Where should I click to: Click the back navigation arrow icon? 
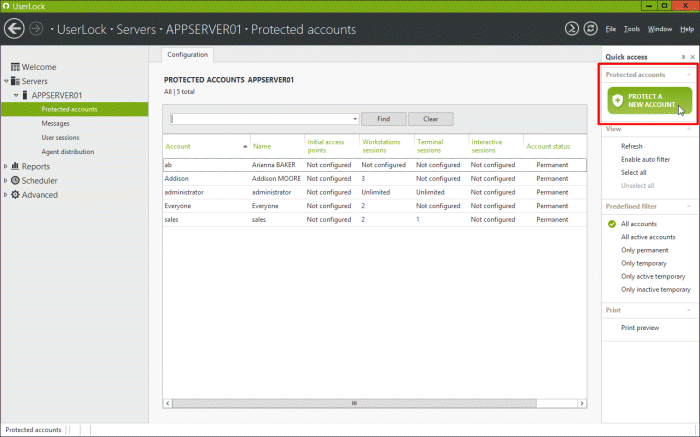click(15, 29)
